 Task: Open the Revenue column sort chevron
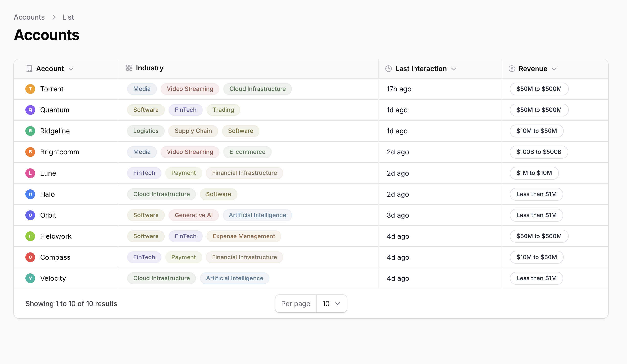click(554, 69)
